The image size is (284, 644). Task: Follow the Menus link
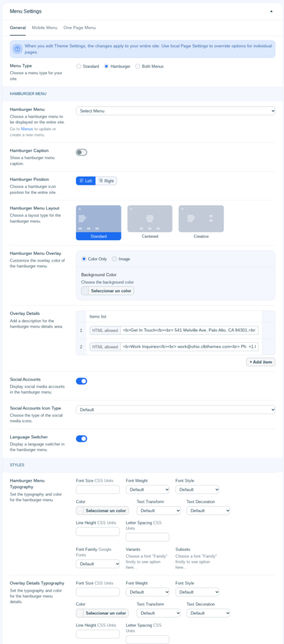pyautogui.click(x=26, y=129)
